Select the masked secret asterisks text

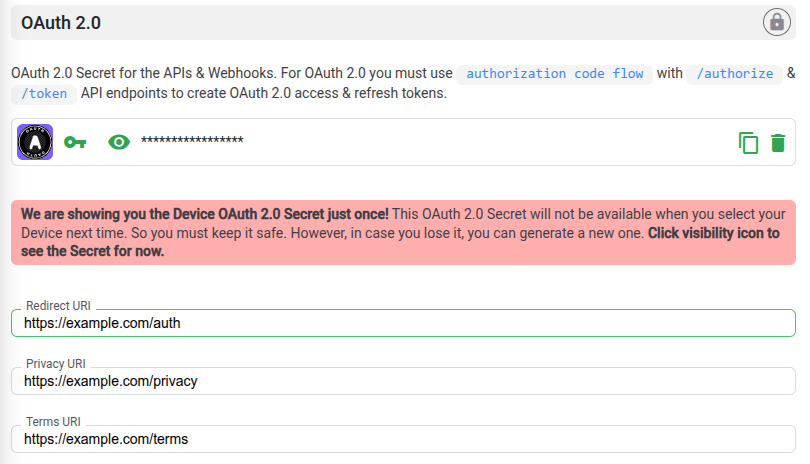(x=192, y=141)
